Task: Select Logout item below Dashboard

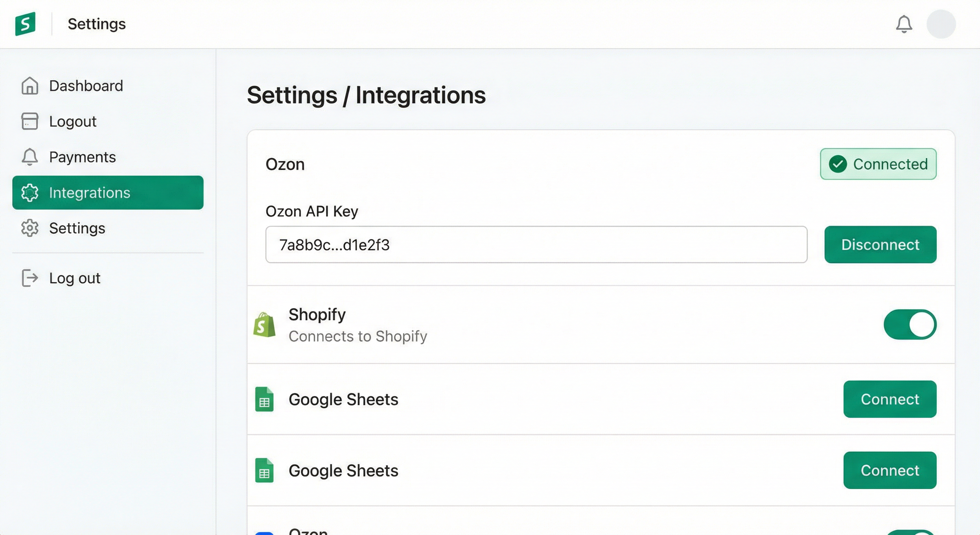Action: point(73,122)
